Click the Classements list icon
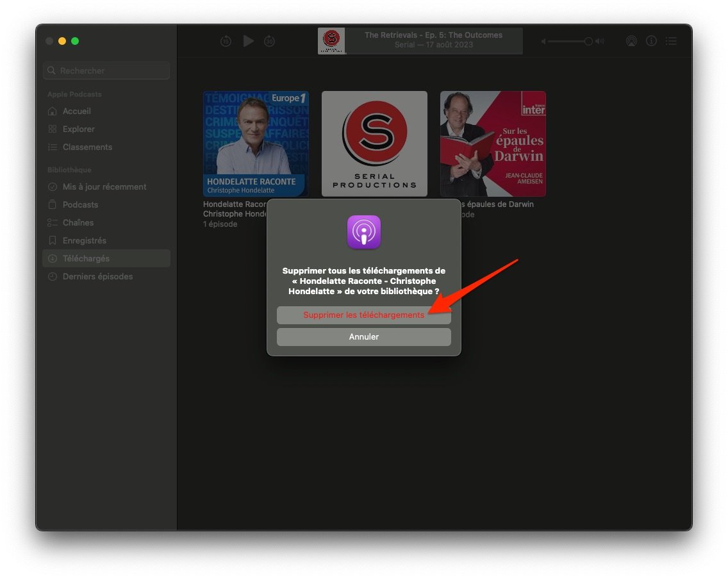728x578 pixels. pos(53,147)
